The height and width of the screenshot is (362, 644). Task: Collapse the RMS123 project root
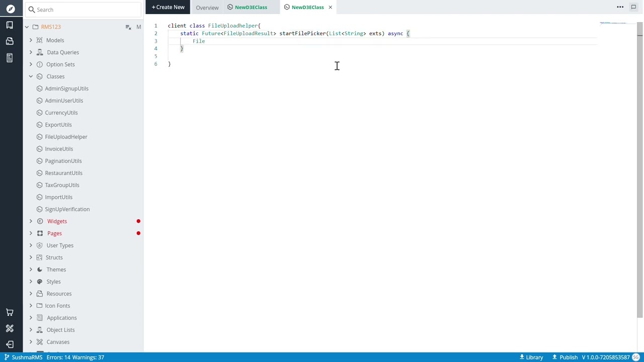point(27,27)
